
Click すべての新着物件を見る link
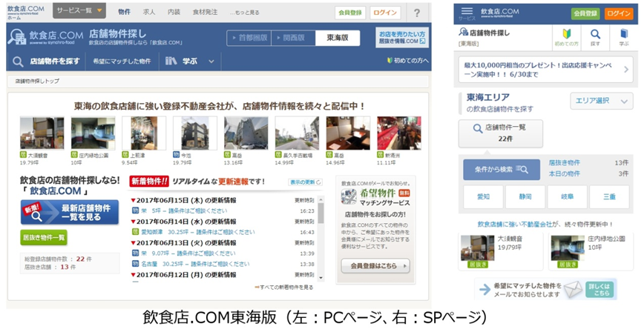[x=284, y=288]
